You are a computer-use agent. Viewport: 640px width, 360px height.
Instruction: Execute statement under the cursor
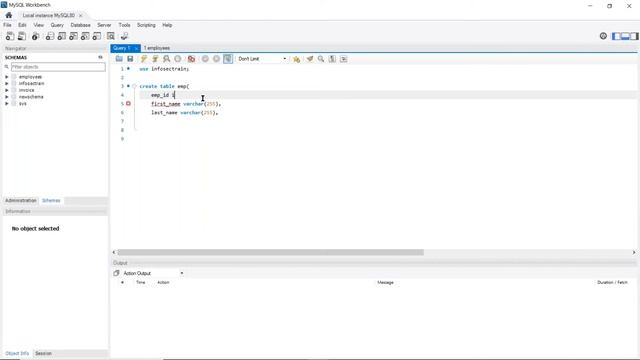pos(155,59)
